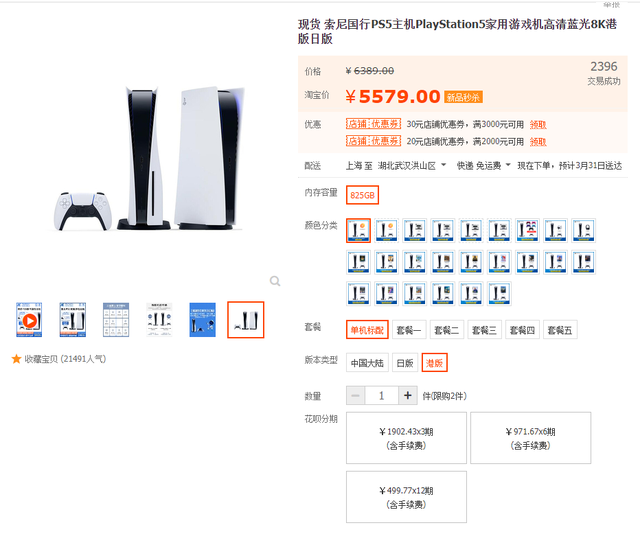640x545 pixels.
Task: Select the first color classification swatch
Action: click(358, 231)
